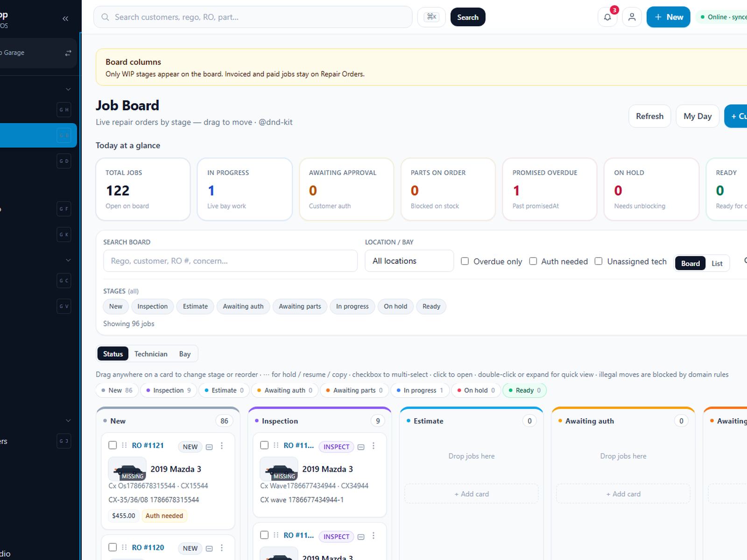Grab the drag handle on RO #1121
Image resolution: width=747 pixels, height=560 pixels.
pyautogui.click(x=124, y=446)
